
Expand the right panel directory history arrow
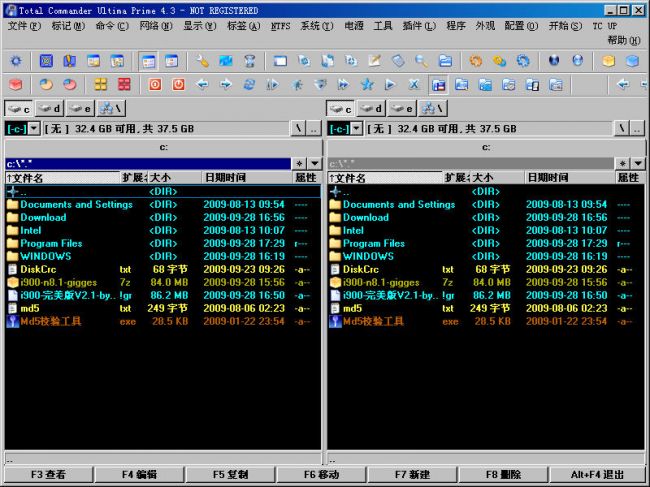point(638,163)
